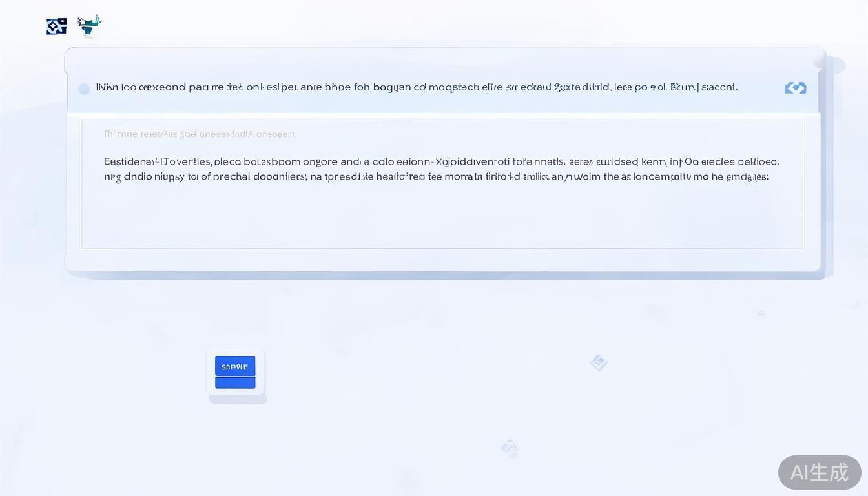
Task: Click the dark blue geometric logo icon
Action: [x=57, y=26]
